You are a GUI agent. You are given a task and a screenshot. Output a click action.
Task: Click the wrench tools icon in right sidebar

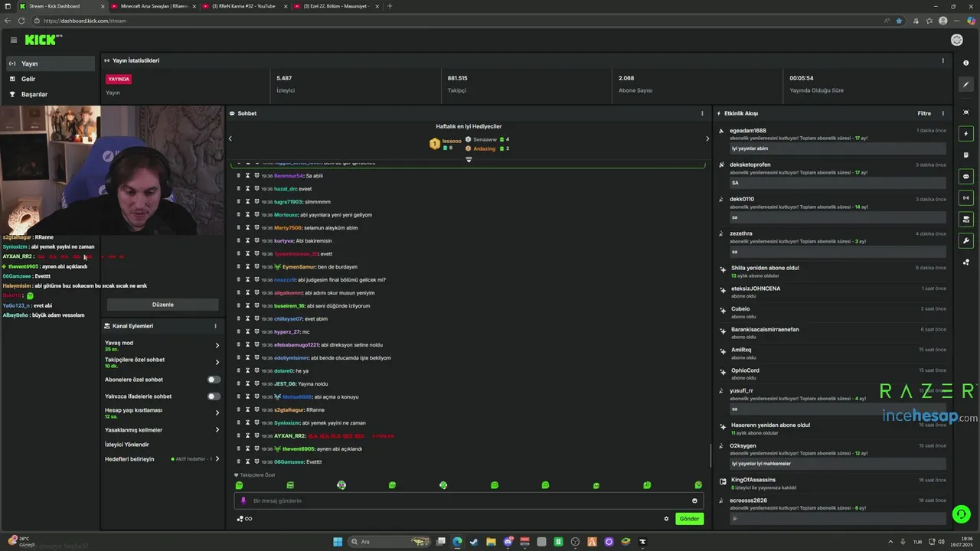pos(966,240)
